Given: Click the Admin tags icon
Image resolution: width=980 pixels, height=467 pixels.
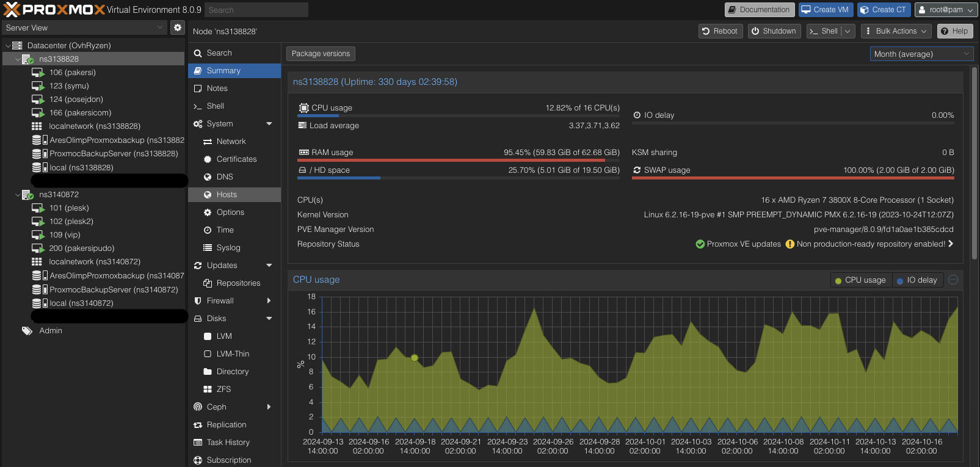Looking at the screenshot, I should (27, 331).
